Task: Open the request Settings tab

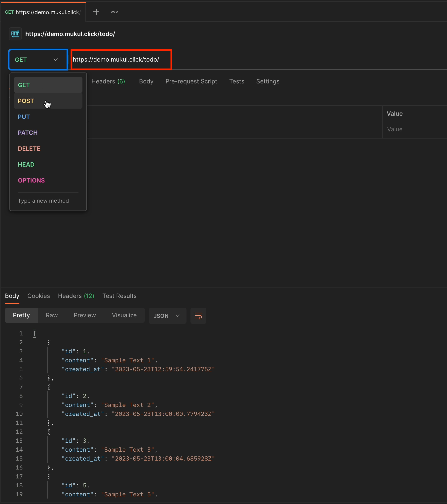Action: coord(268,81)
